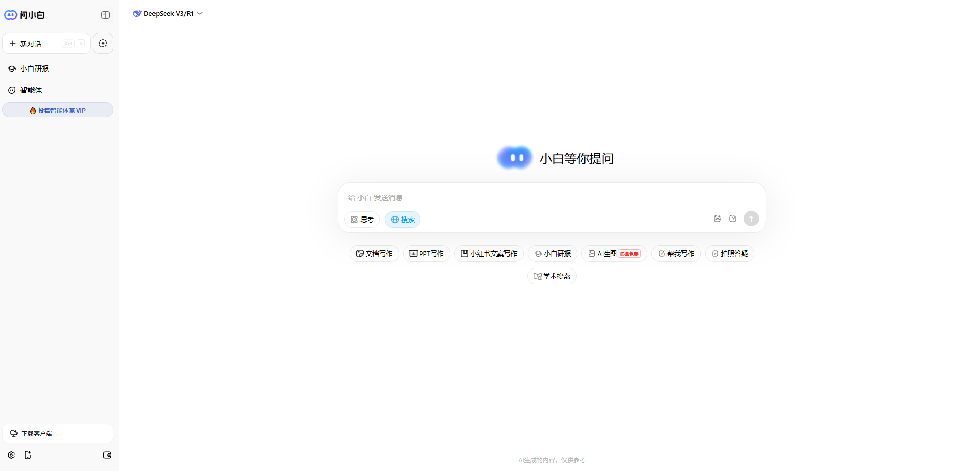Image resolution: width=980 pixels, height=471 pixels.
Task: Disable the 搜索 search toggle
Action: [x=402, y=219]
